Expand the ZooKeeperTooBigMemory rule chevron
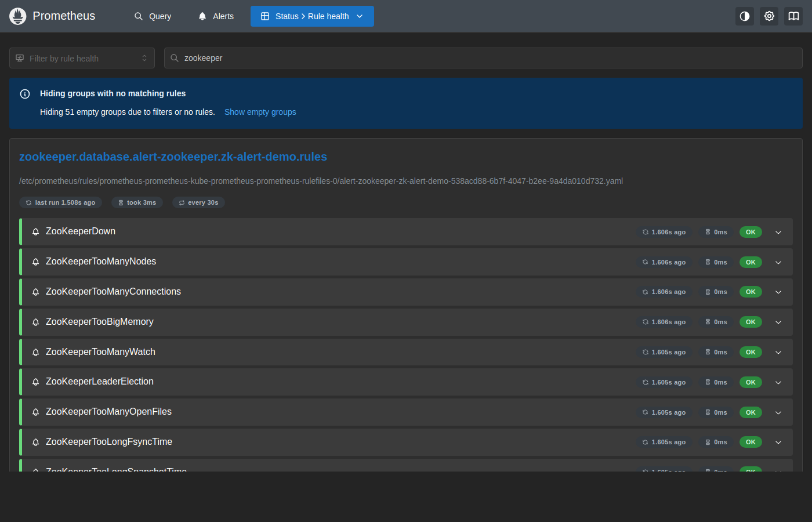 tap(778, 322)
